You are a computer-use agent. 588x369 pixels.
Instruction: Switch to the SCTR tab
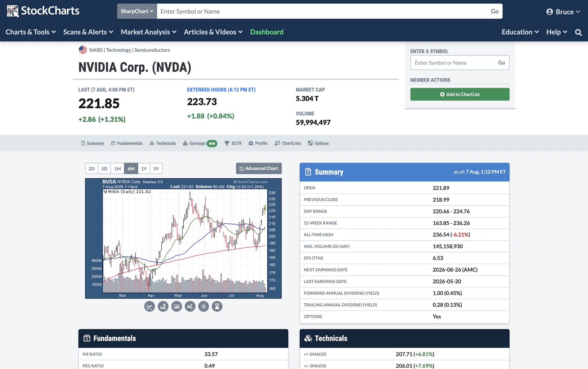click(233, 143)
